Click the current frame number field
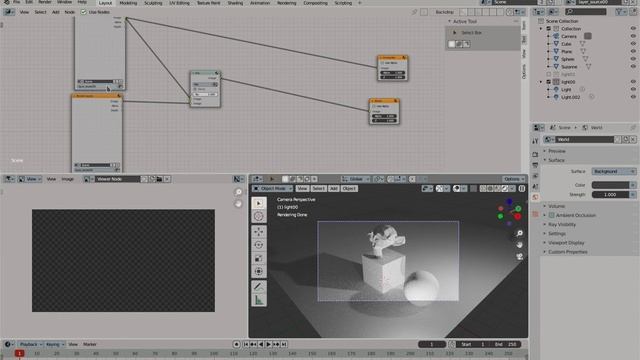 click(x=431, y=344)
